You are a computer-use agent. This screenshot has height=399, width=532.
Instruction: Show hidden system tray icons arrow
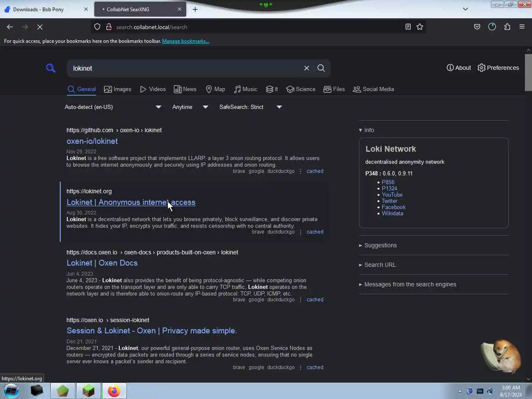tap(460, 391)
